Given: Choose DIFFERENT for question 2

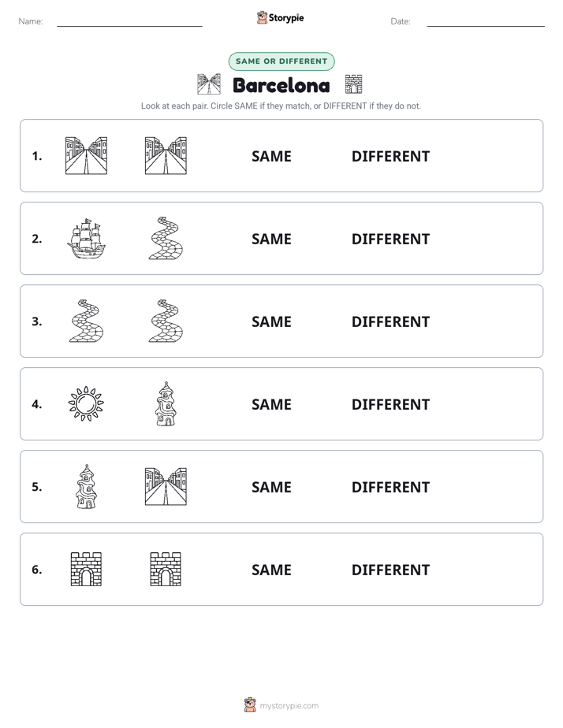Looking at the screenshot, I should pyautogui.click(x=390, y=239).
